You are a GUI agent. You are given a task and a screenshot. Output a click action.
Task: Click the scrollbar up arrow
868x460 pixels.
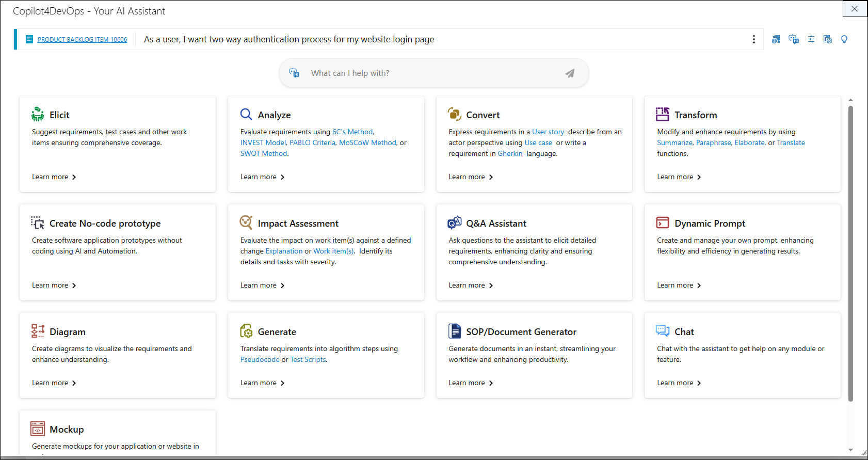coord(850,100)
